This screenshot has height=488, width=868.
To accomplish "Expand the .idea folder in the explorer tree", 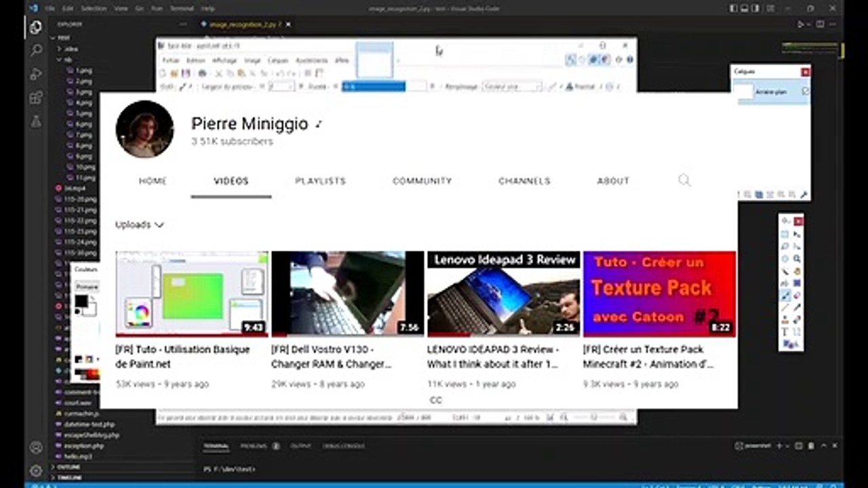I will [x=70, y=49].
